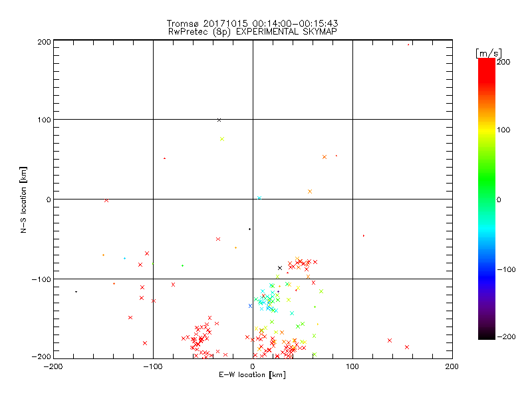This screenshot has width=532, height=399.
Task: Click the y-axis tick label '-100'
Action: coord(42,279)
